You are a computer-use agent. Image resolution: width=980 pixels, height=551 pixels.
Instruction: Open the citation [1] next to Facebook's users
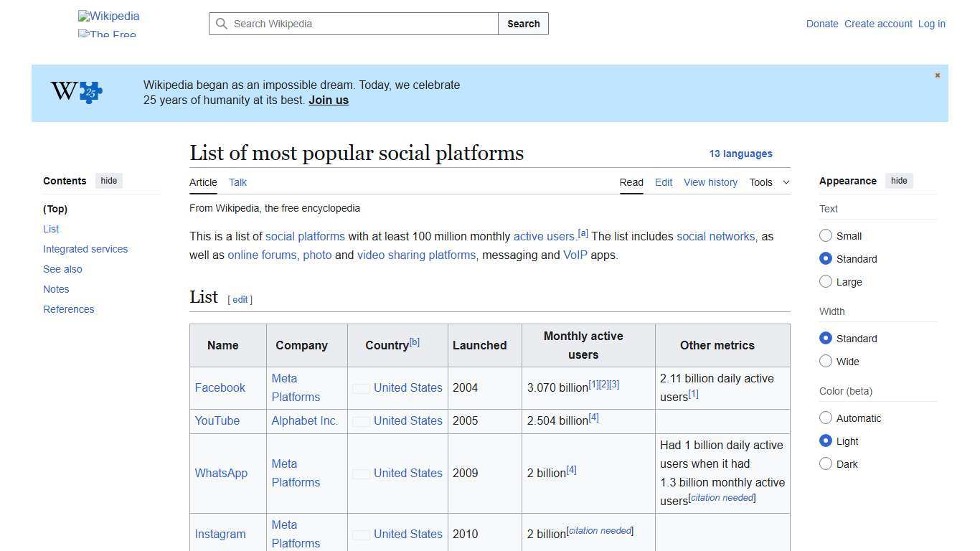pos(593,382)
